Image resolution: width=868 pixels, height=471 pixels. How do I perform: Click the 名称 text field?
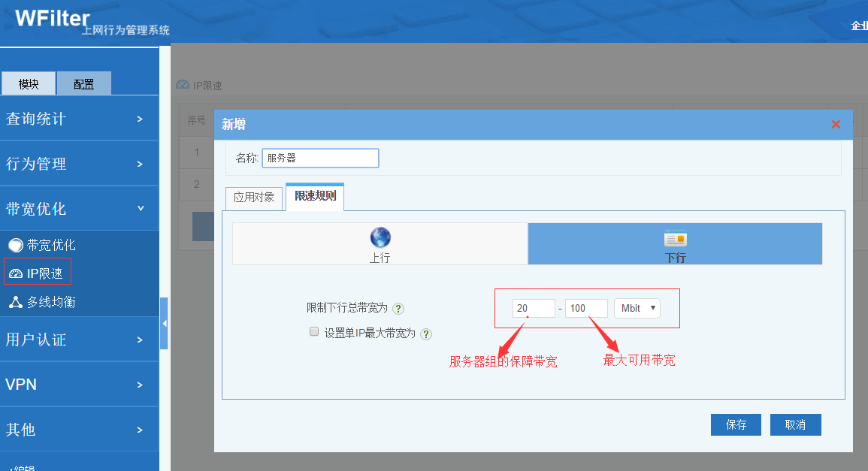click(320, 158)
